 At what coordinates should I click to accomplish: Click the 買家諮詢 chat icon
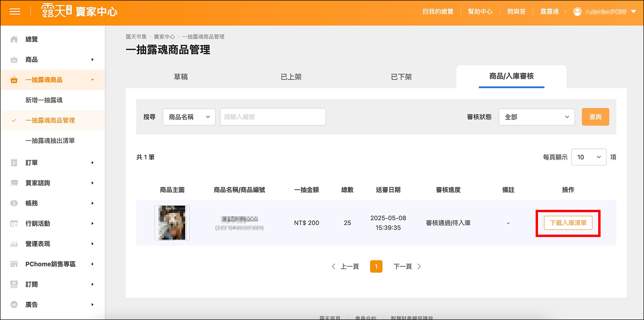[14, 183]
